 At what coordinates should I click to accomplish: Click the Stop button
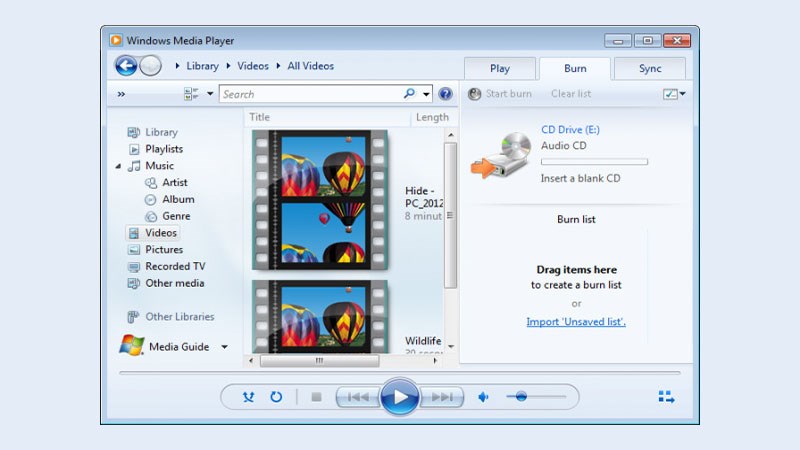pyautogui.click(x=316, y=397)
